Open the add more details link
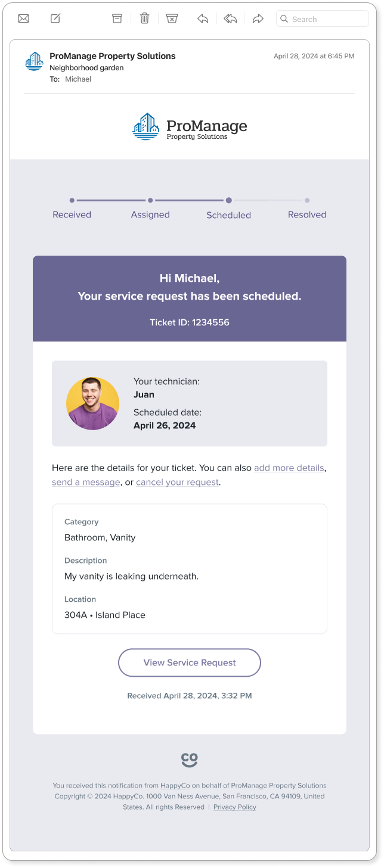 pyautogui.click(x=289, y=468)
